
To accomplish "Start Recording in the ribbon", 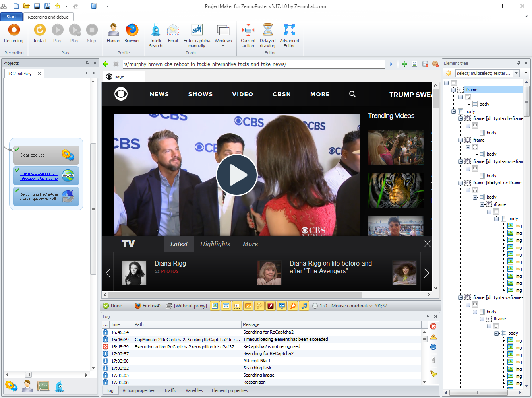I will click(x=14, y=34).
